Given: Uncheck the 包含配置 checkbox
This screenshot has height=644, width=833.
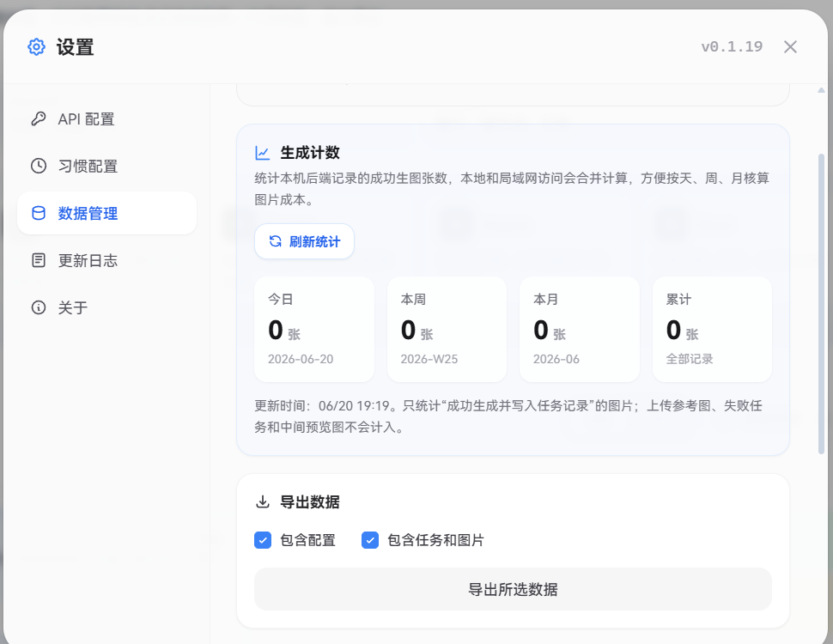Looking at the screenshot, I should pos(263,540).
